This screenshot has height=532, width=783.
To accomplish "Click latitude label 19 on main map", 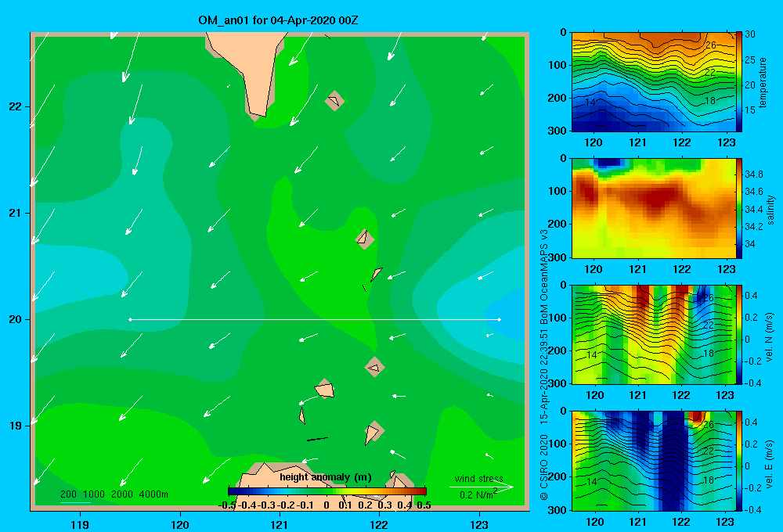I will coord(16,426).
